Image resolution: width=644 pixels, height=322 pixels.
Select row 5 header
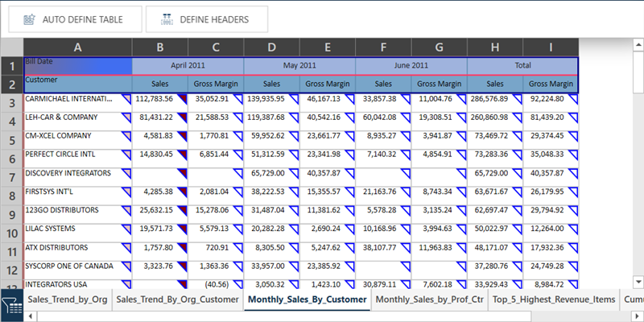point(12,140)
